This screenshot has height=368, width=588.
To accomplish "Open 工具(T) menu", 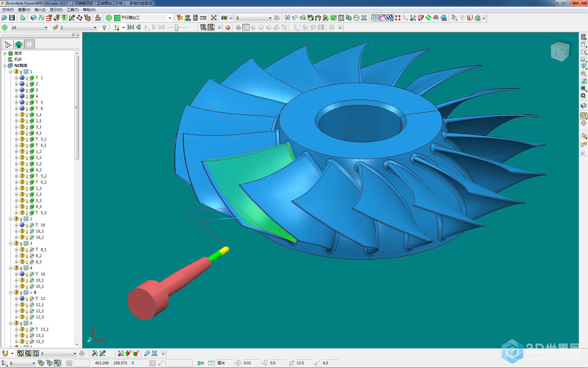I will click(x=73, y=10).
